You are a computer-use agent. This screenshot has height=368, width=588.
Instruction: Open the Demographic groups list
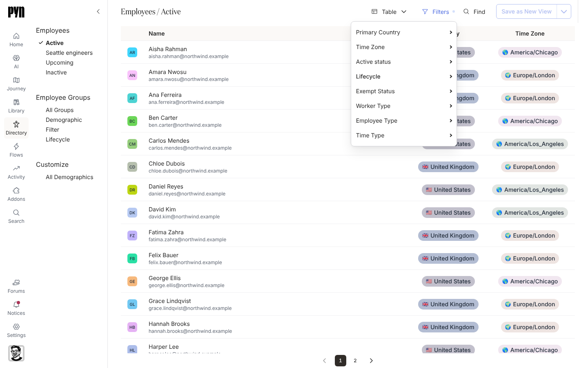tap(64, 120)
